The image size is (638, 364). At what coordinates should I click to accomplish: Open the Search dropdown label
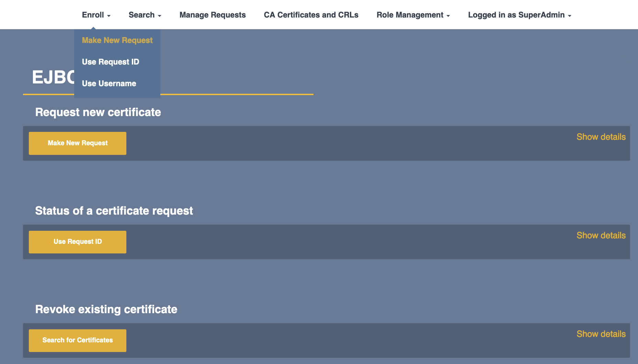(141, 15)
